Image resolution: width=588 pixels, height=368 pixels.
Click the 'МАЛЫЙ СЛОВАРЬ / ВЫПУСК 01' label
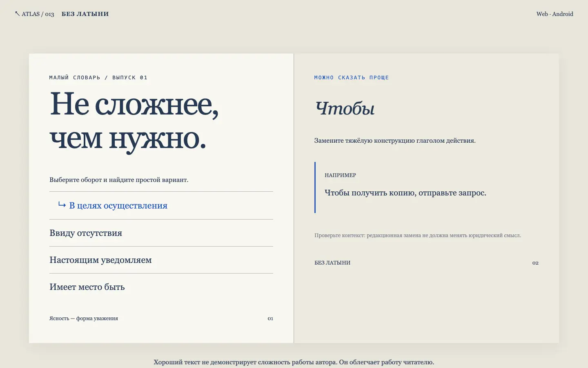[x=98, y=78]
